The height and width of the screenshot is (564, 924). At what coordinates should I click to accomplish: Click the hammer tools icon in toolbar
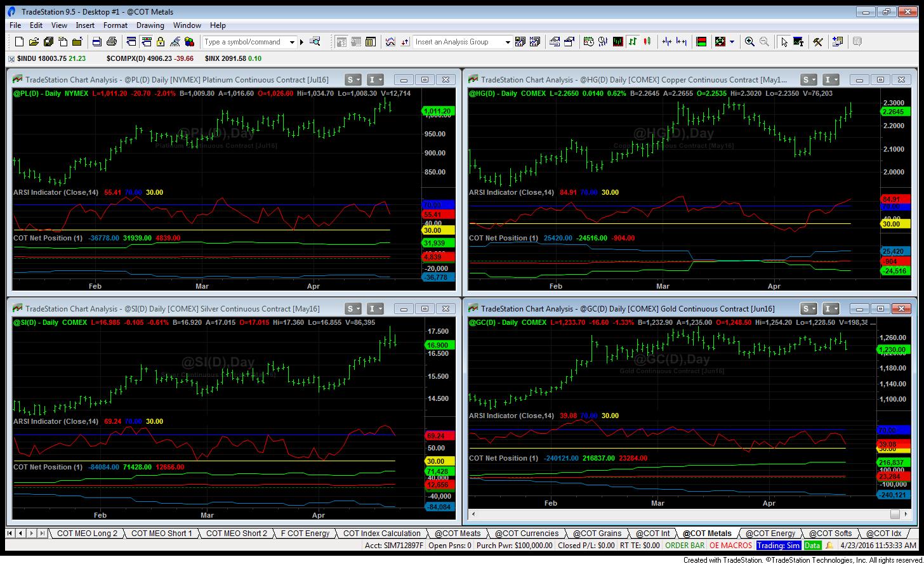(x=818, y=42)
